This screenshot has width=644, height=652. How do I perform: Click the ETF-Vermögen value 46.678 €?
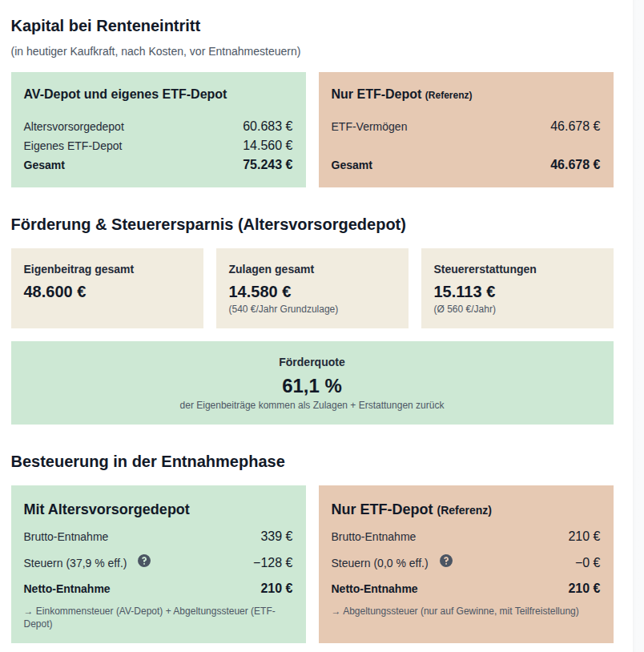tap(575, 126)
